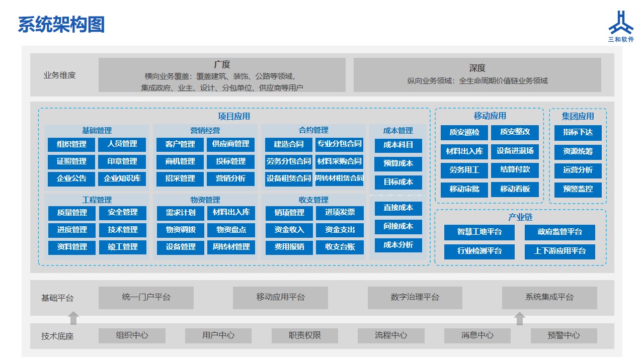This screenshot has width=644, height=362.
Task: Open 指标下达 in 集团应用
Action: [578, 133]
